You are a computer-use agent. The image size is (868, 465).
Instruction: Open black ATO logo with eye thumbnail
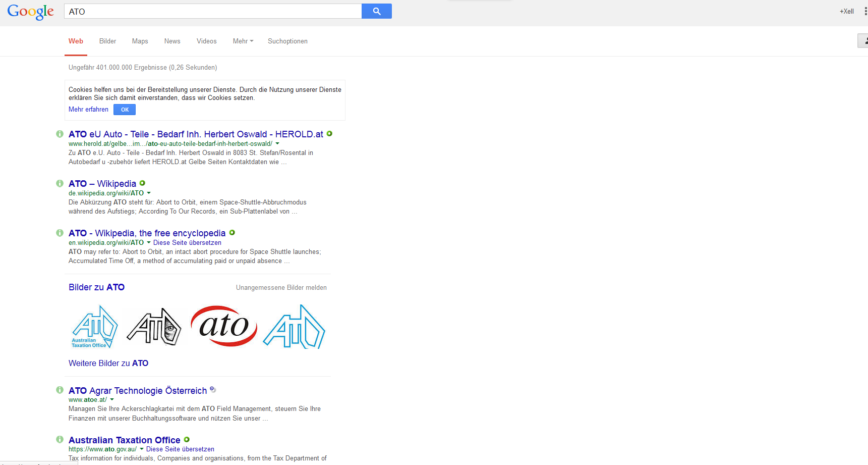click(154, 327)
